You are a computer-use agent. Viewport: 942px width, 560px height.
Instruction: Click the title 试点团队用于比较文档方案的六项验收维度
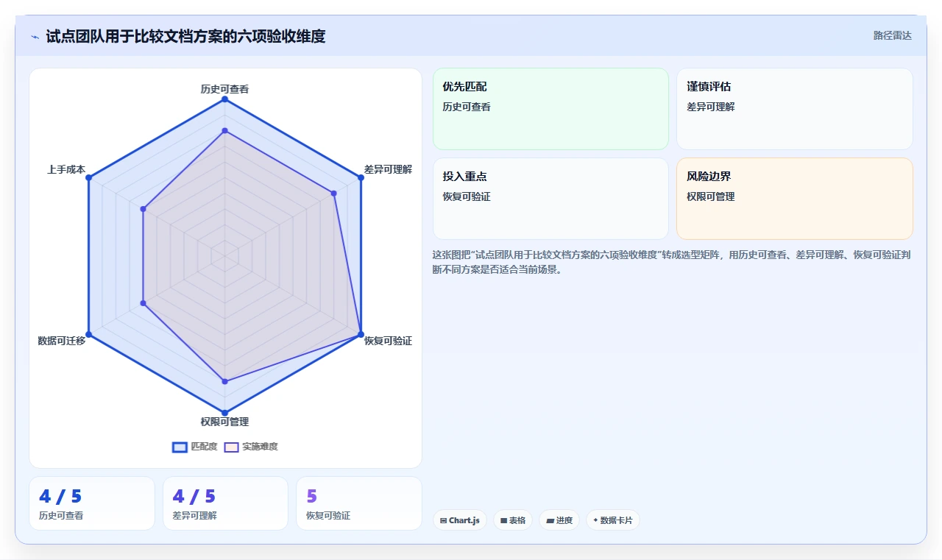[x=185, y=36]
